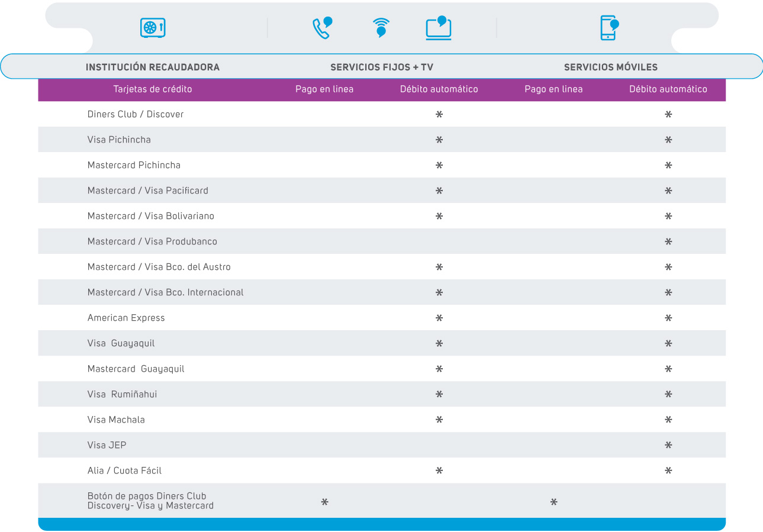Click Débito automático under Servicios Móviles
This screenshot has height=532, width=763.
tap(668, 89)
